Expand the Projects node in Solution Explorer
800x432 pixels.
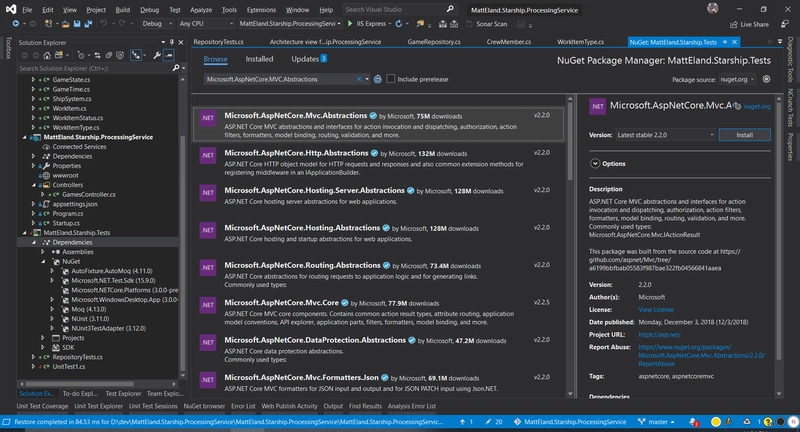pos(43,338)
